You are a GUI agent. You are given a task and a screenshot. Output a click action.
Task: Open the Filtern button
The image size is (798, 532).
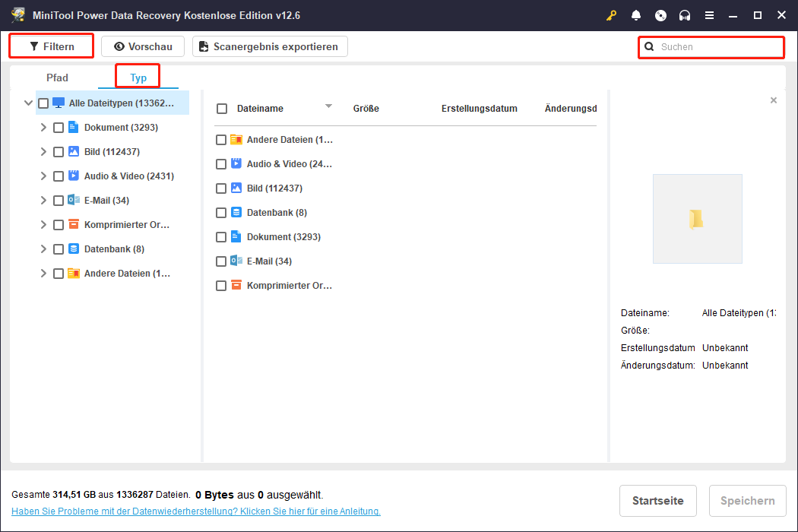52,46
